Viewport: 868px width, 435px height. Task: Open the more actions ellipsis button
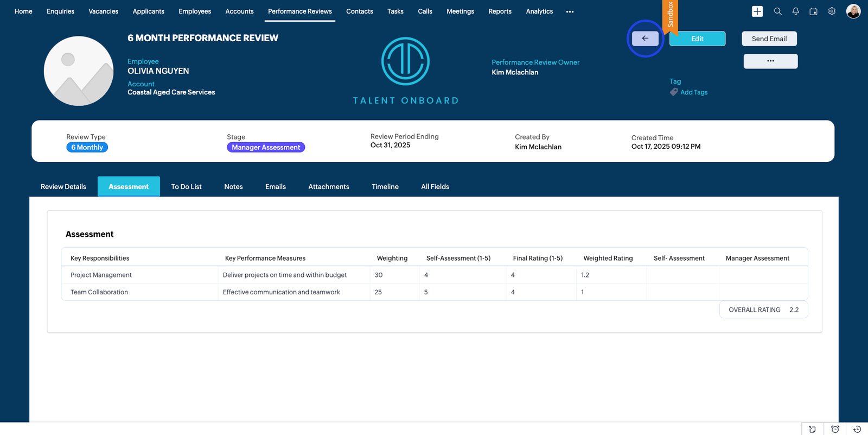pos(770,61)
